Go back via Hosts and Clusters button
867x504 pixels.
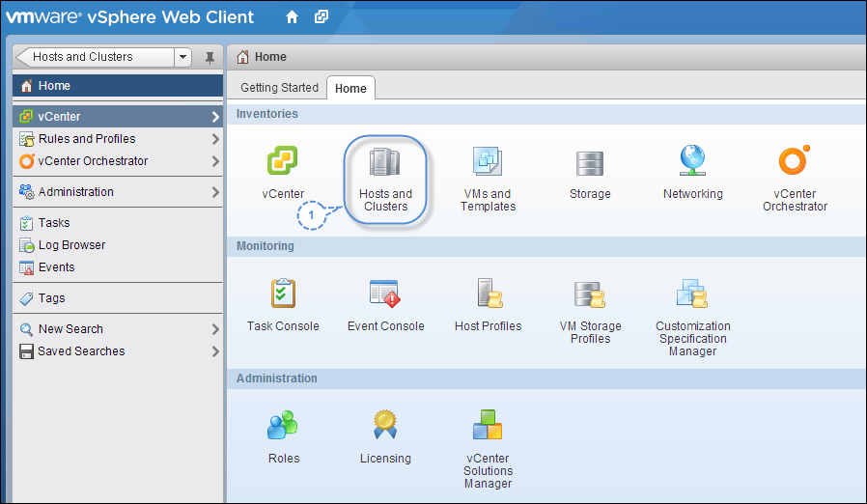point(96,57)
